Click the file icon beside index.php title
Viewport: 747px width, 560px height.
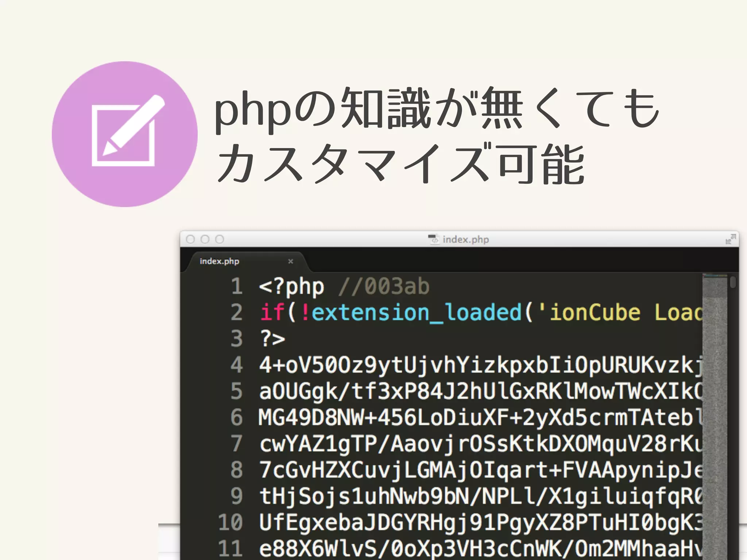433,240
